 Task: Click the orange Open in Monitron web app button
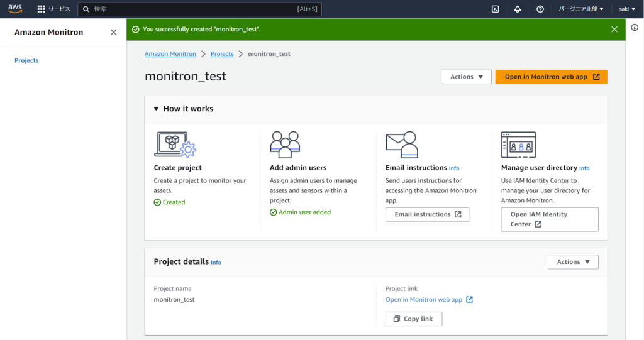(x=551, y=77)
